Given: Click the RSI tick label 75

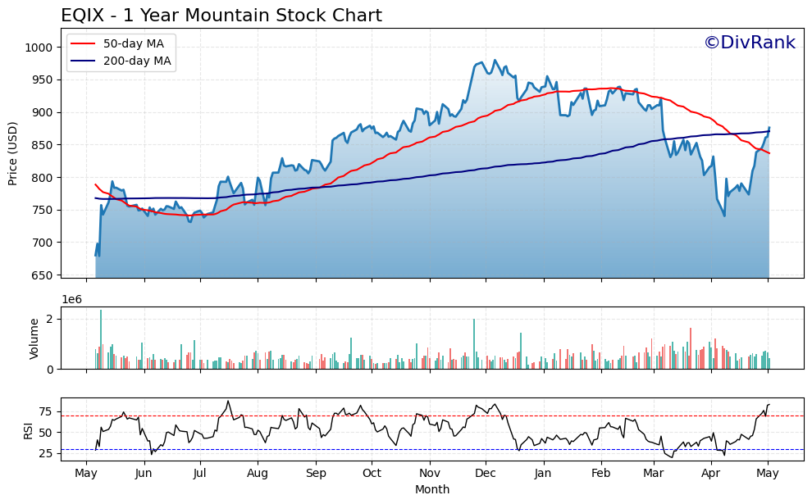Looking at the screenshot, I should tap(46, 412).
